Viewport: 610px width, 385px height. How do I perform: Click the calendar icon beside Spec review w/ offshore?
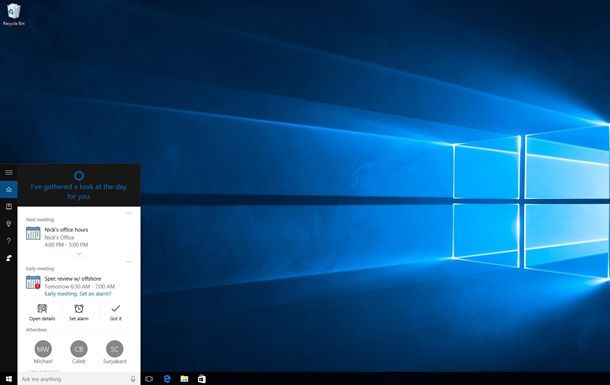pyautogui.click(x=33, y=282)
